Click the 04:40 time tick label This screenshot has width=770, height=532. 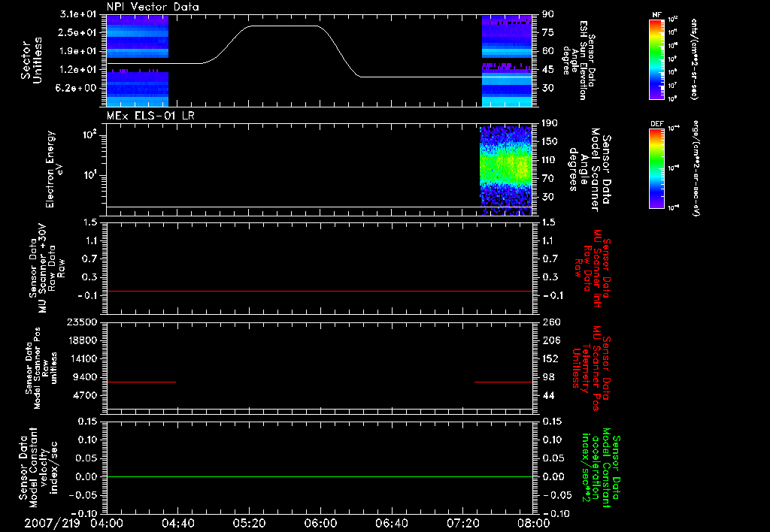(177, 523)
